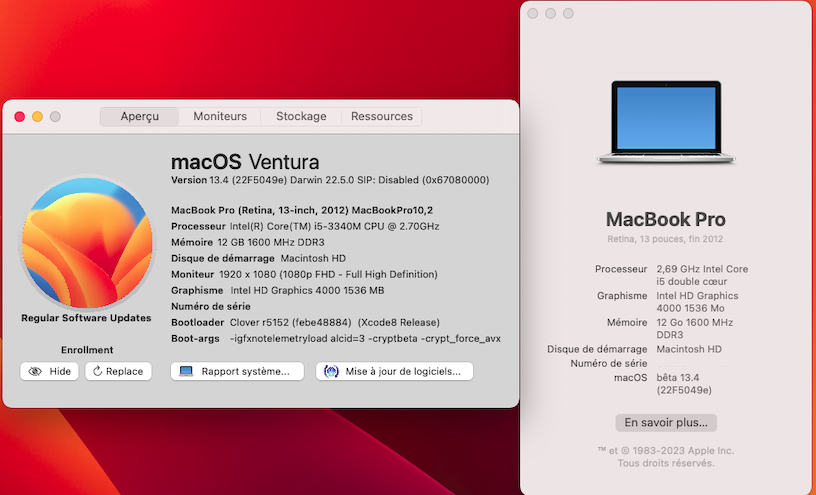Image resolution: width=816 pixels, height=495 pixels.
Task: Select Intel HD Graphics 4000 1536 MB
Action: (307, 290)
